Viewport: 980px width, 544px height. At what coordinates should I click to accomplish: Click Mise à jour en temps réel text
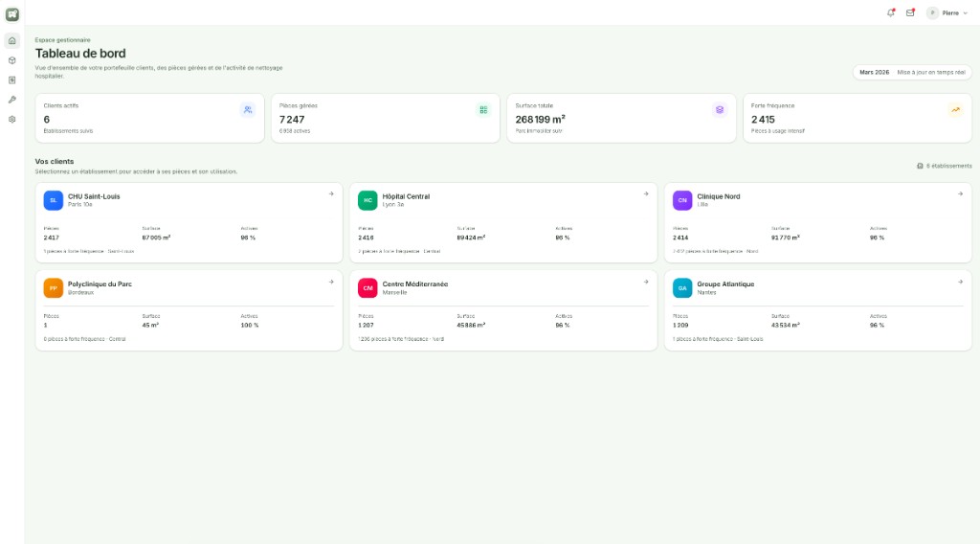click(931, 73)
